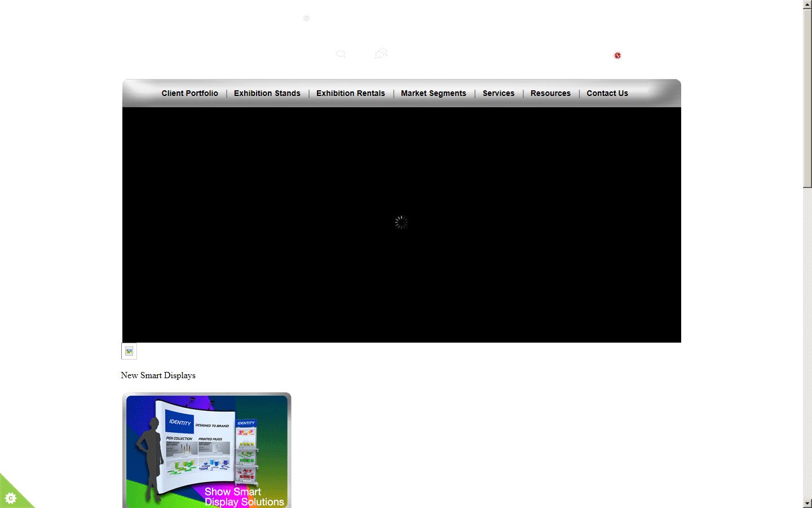Visit the Services page link
Screen dimensions: 812x508
point(498,93)
